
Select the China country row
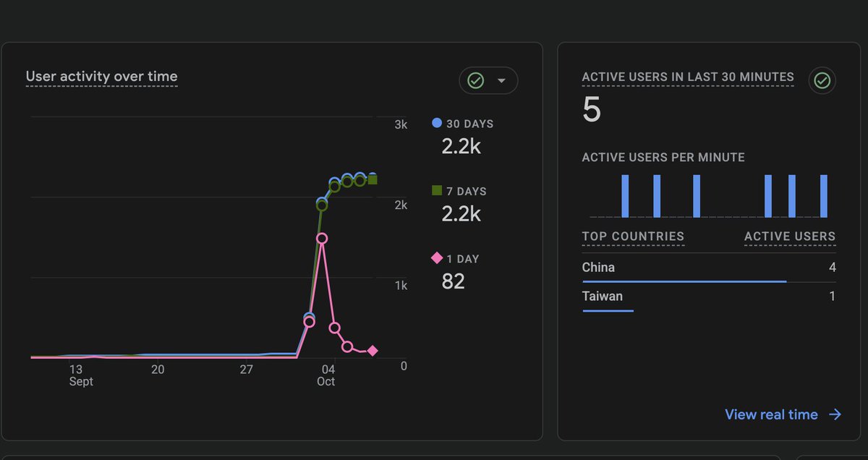(x=709, y=268)
